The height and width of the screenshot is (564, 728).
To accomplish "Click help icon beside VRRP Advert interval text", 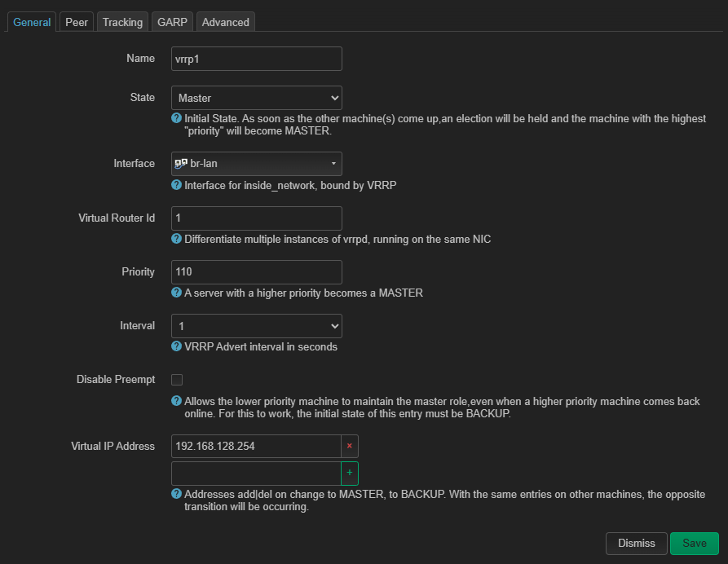I will 176,346.
